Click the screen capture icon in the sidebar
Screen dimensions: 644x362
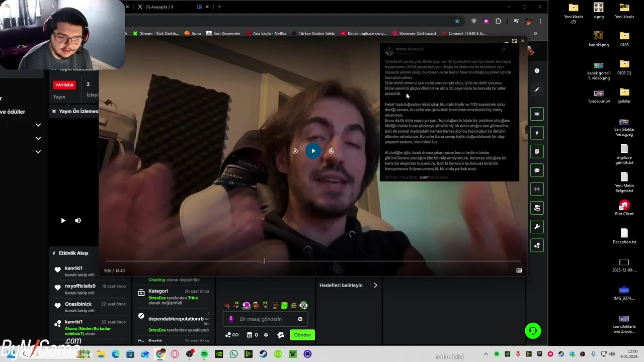point(537,114)
